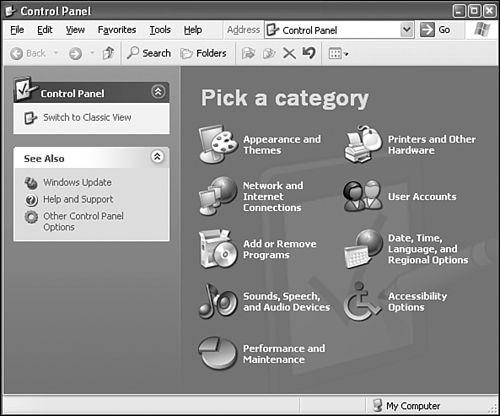Click the Go button
The height and width of the screenshot is (416, 500).
435,30
